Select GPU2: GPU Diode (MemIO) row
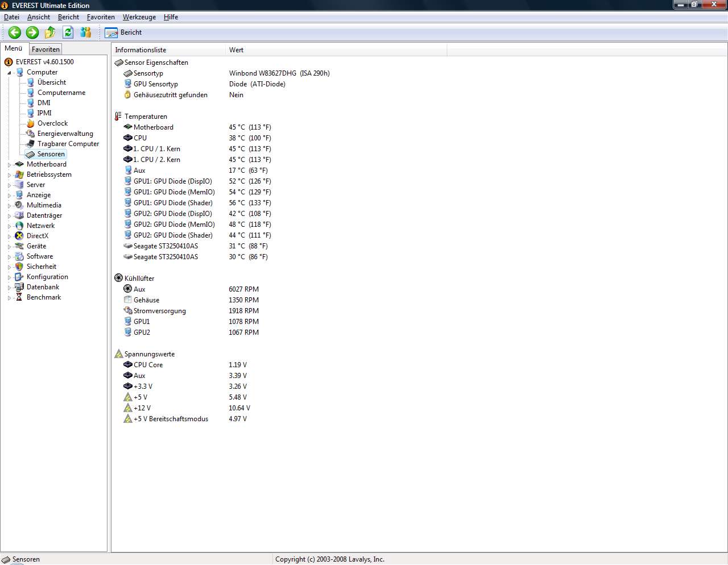The width and height of the screenshot is (728, 565). [197, 225]
